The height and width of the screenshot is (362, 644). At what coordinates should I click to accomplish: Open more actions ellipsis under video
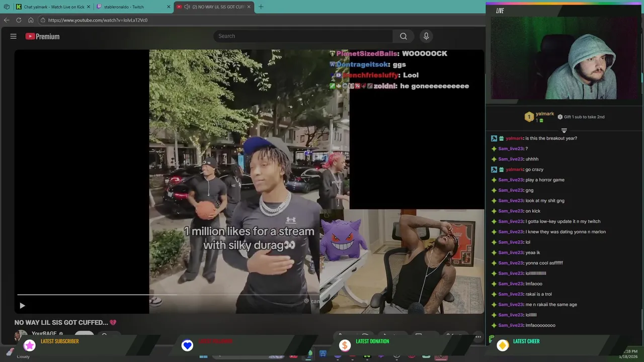pos(478,337)
